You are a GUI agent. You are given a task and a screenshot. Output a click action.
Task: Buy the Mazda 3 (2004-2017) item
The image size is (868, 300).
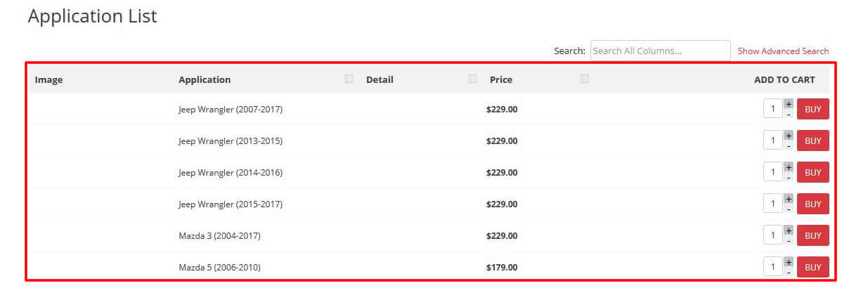[813, 235]
